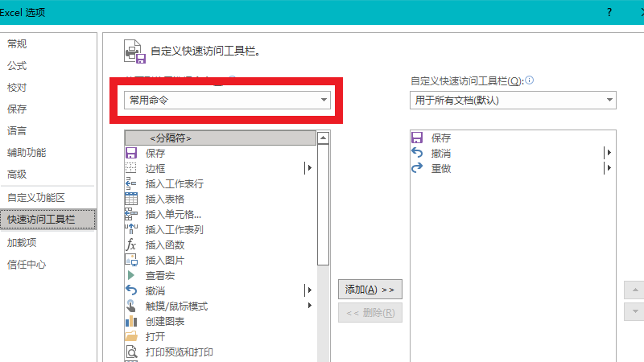Expand the 触摸/鼠标模式 submenu arrow
Viewport: 644px width, 362px height.
tap(310, 306)
